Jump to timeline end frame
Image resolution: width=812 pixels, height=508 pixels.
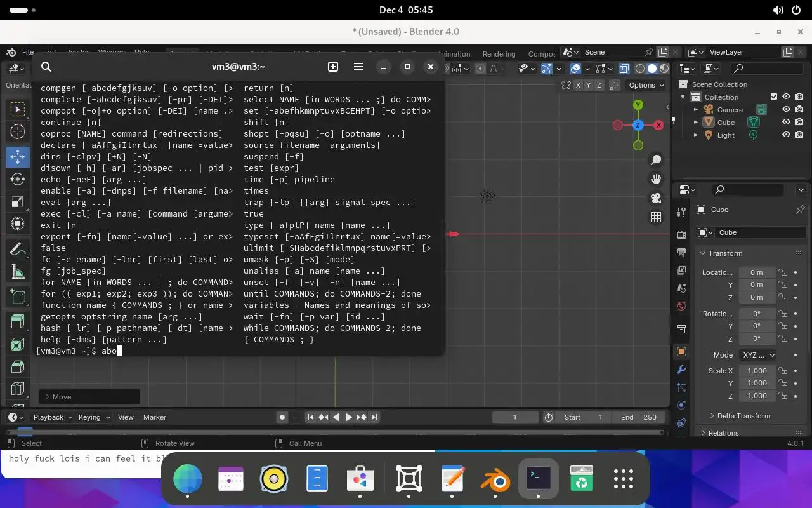coord(375,417)
